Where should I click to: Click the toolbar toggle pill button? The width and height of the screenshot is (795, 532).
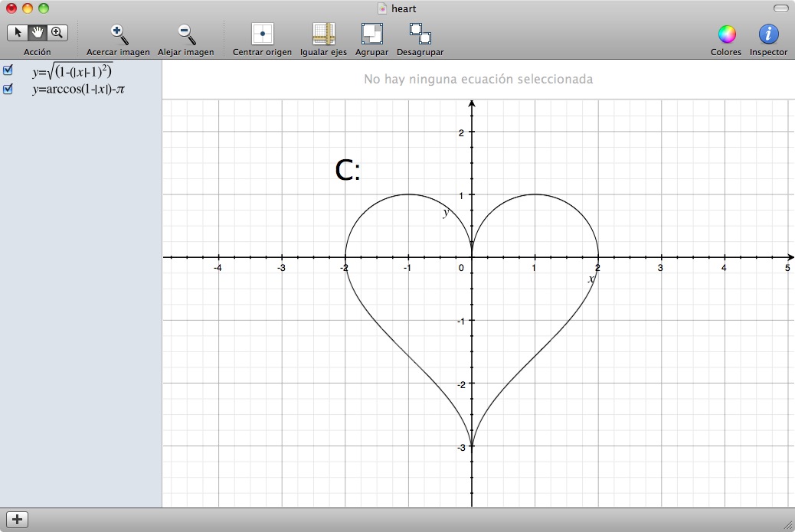tap(780, 8)
